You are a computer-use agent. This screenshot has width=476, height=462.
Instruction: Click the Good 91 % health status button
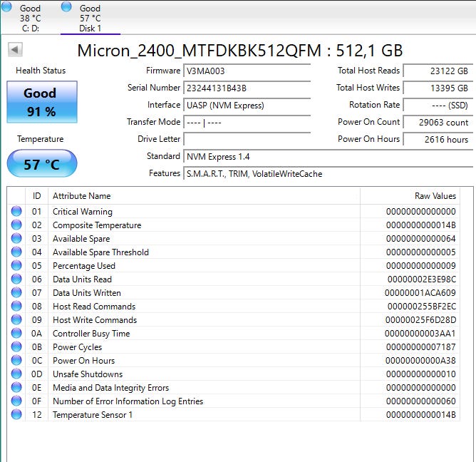point(42,102)
